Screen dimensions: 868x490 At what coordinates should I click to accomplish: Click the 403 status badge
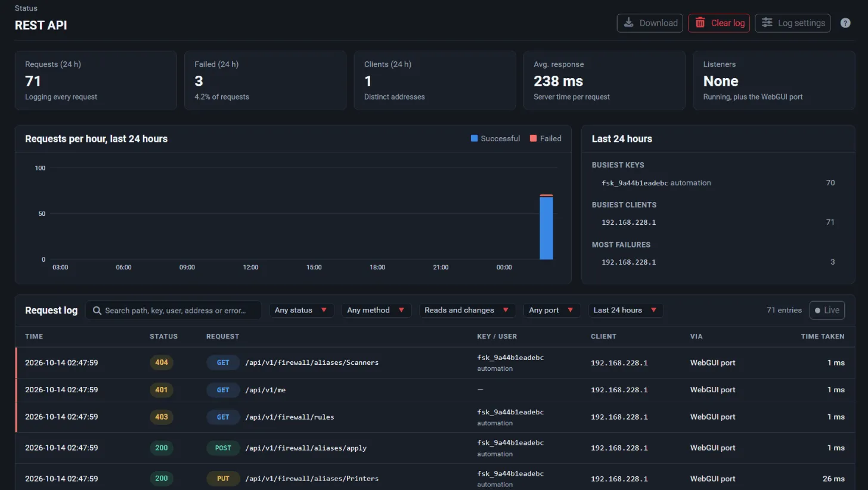pos(162,417)
